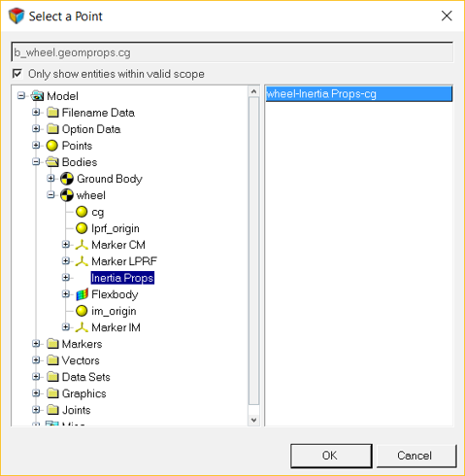The height and width of the screenshot is (476, 465).
Task: Expand the Ground Body node
Action: coord(50,179)
